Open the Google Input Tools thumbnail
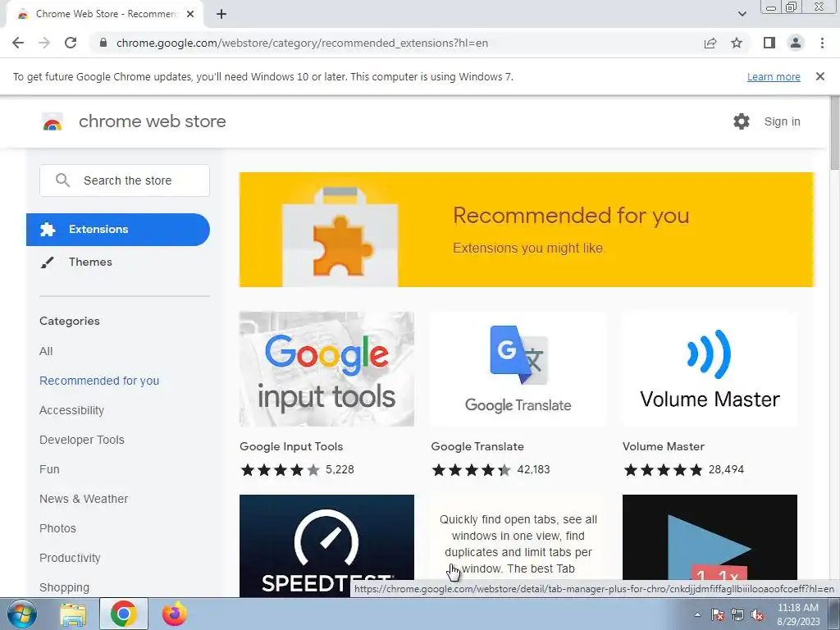This screenshot has width=840, height=630. [326, 369]
